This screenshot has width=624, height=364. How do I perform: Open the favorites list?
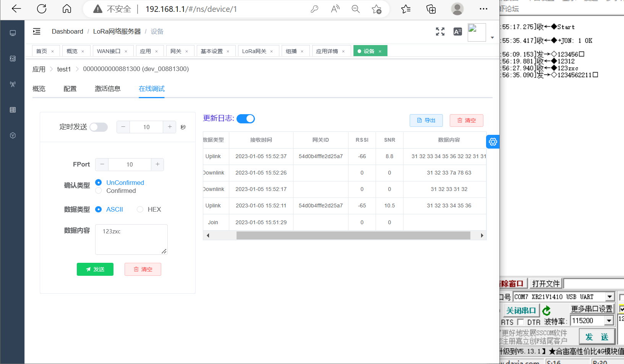tap(406, 9)
